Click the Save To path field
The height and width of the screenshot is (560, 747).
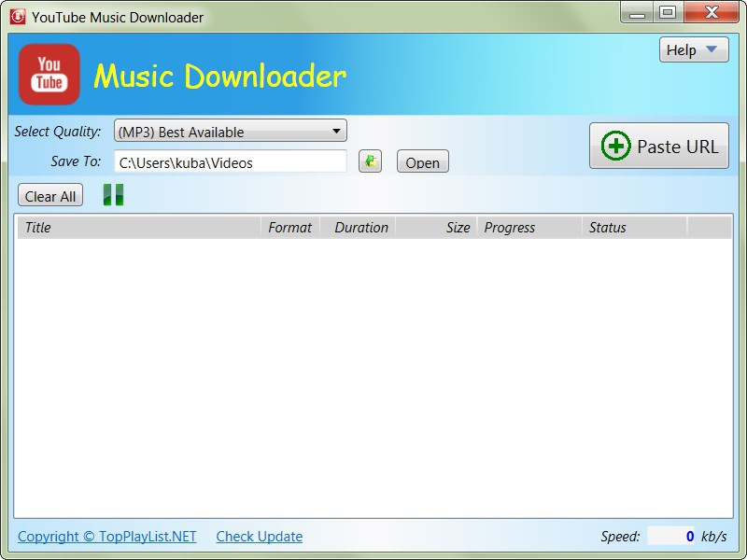click(231, 161)
